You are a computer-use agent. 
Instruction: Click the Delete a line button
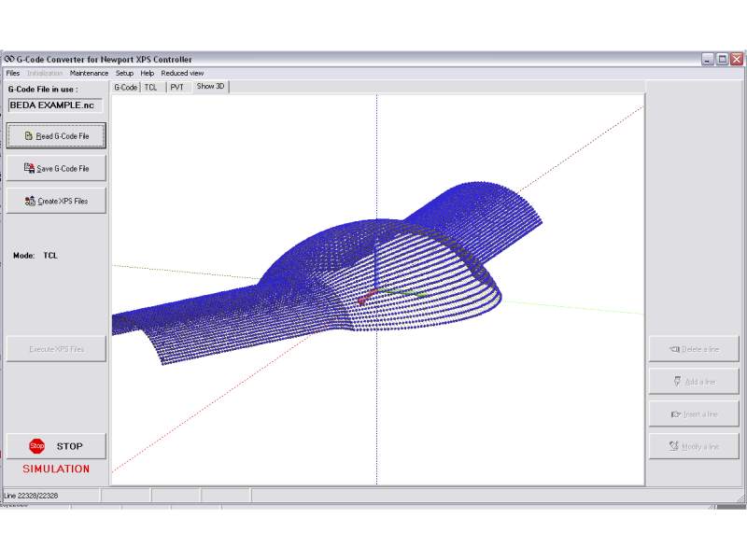694,349
